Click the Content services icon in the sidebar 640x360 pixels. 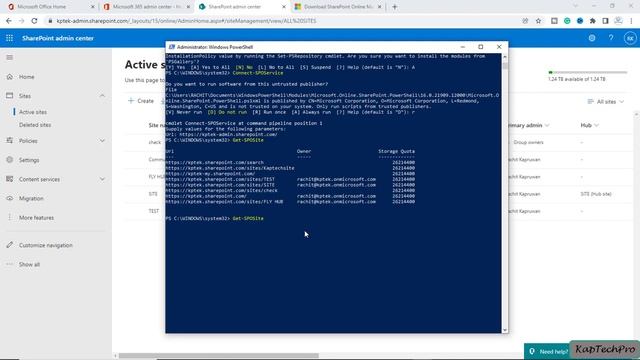10,179
